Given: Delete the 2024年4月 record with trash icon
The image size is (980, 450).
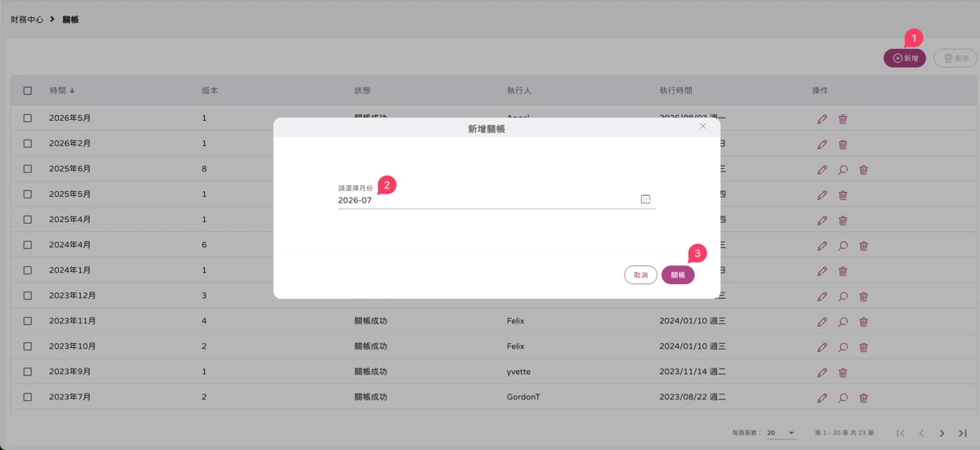Looking at the screenshot, I should (x=863, y=246).
